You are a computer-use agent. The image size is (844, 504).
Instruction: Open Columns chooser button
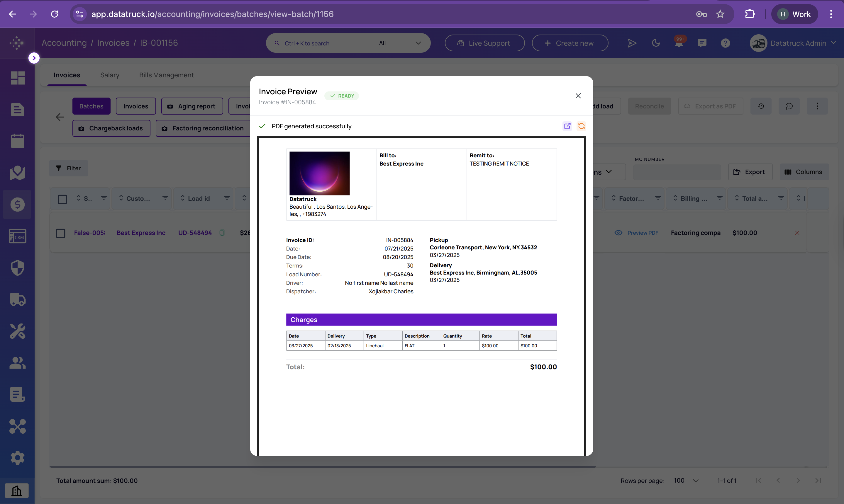(804, 172)
